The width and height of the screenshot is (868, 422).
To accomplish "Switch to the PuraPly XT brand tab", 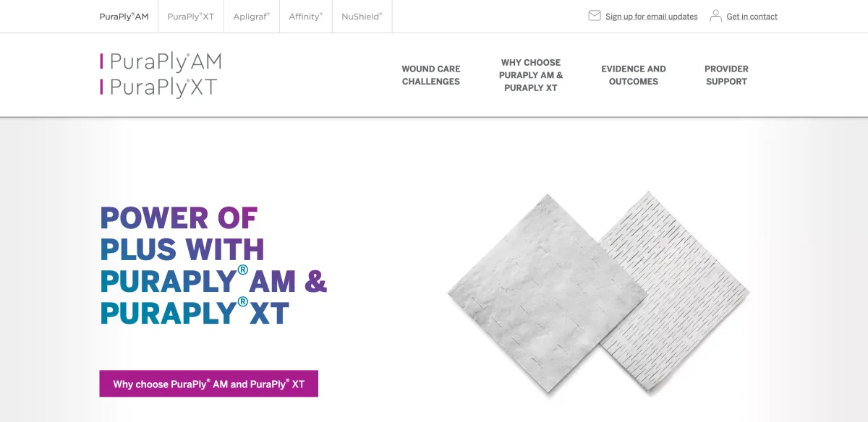I will 191,17.
